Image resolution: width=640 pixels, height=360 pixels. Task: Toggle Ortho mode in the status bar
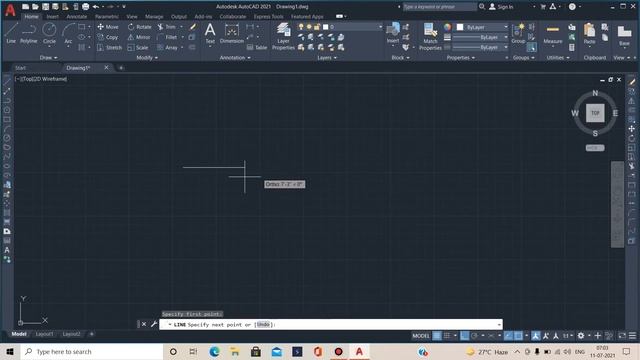pyautogui.click(x=464, y=336)
